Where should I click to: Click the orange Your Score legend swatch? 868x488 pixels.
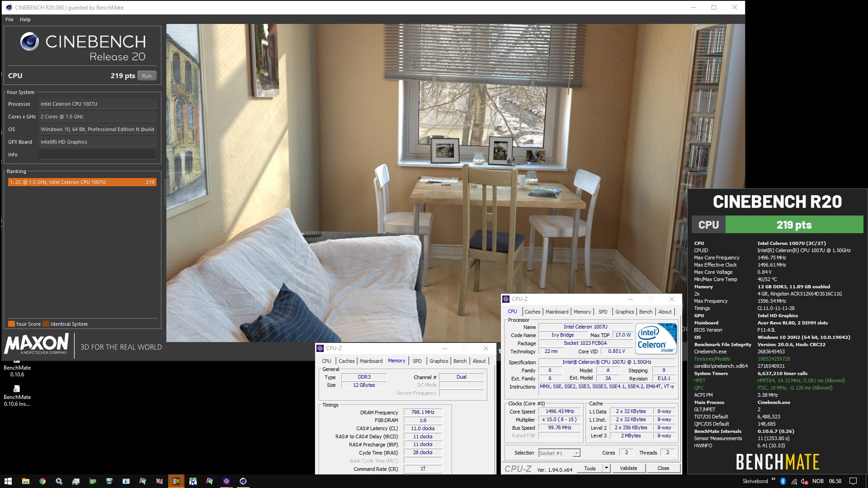point(11,324)
